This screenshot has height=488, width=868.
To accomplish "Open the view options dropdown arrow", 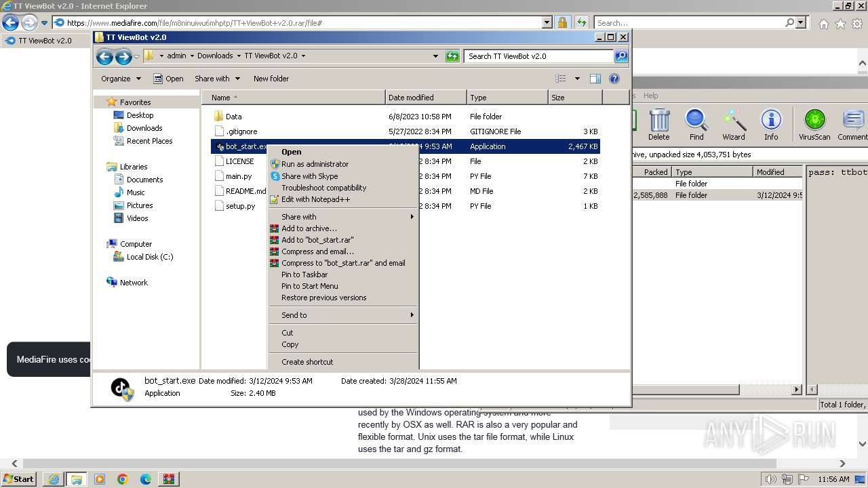I will tap(577, 79).
